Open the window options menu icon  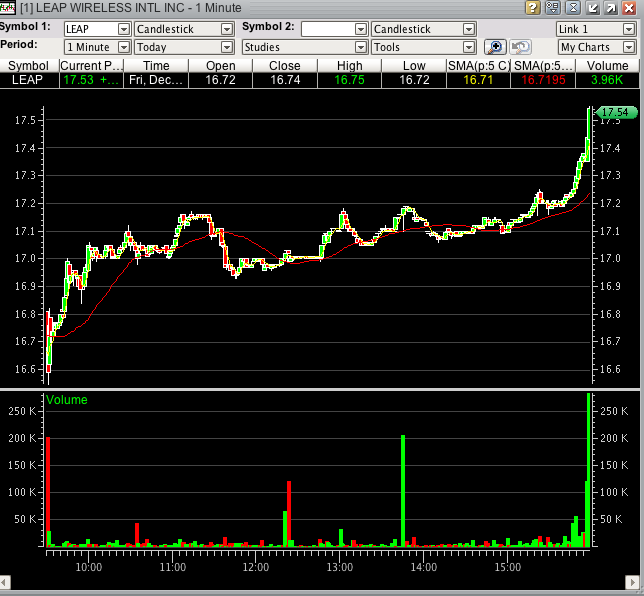pyautogui.click(x=552, y=8)
